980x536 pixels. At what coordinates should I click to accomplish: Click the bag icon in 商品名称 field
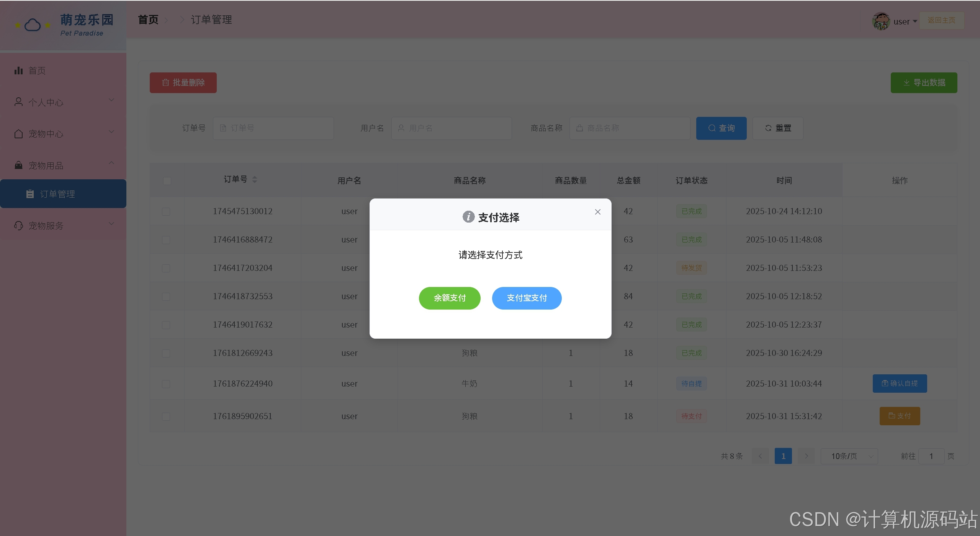point(579,128)
